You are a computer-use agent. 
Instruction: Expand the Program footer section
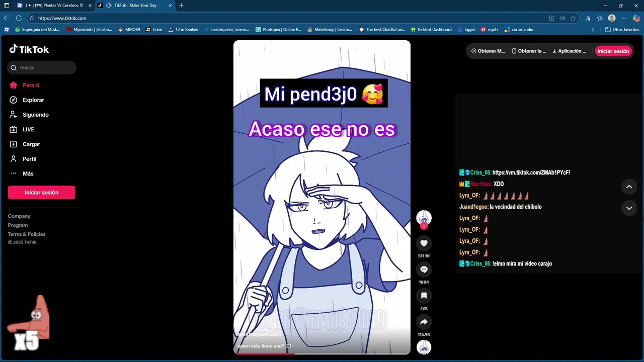(x=18, y=225)
